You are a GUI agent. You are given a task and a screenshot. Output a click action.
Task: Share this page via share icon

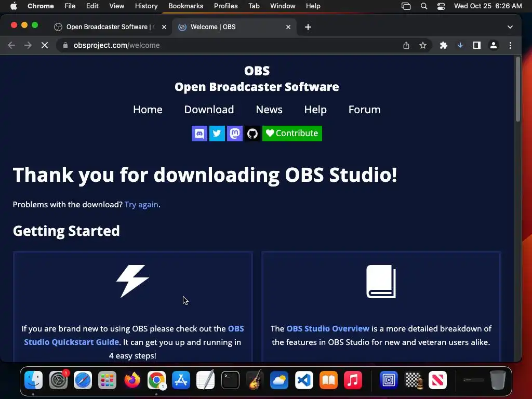(x=406, y=45)
